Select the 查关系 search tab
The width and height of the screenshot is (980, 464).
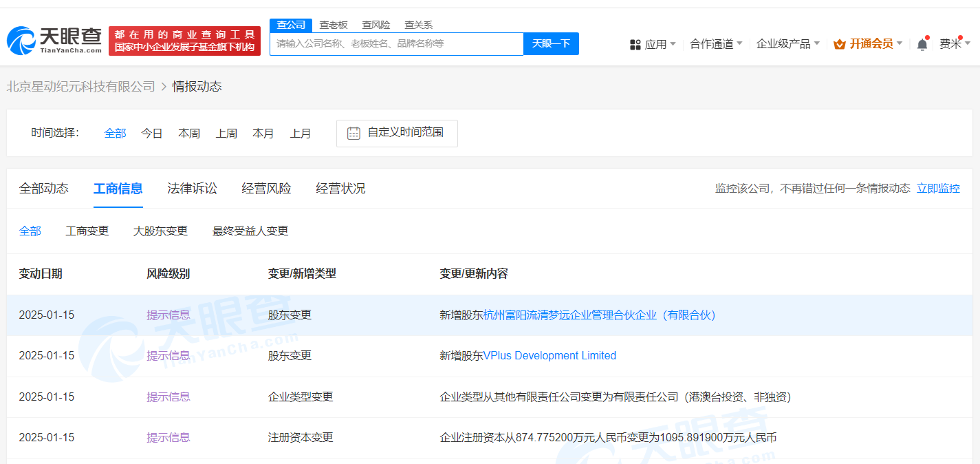(x=418, y=25)
